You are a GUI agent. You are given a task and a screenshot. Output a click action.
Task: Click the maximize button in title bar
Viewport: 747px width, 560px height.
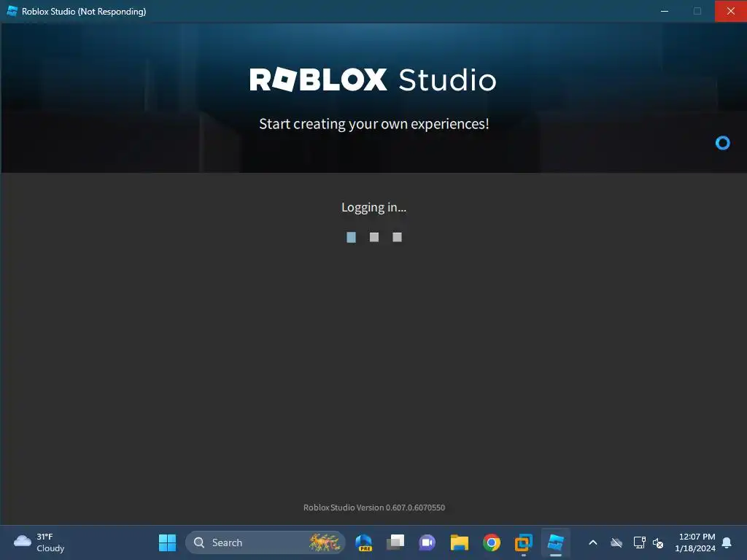pyautogui.click(x=697, y=11)
